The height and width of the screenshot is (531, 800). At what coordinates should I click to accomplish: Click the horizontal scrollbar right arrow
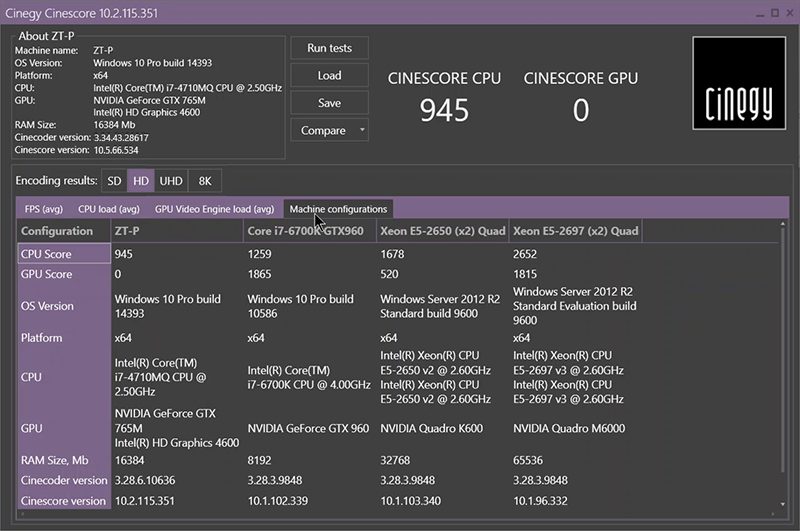pos(773,514)
